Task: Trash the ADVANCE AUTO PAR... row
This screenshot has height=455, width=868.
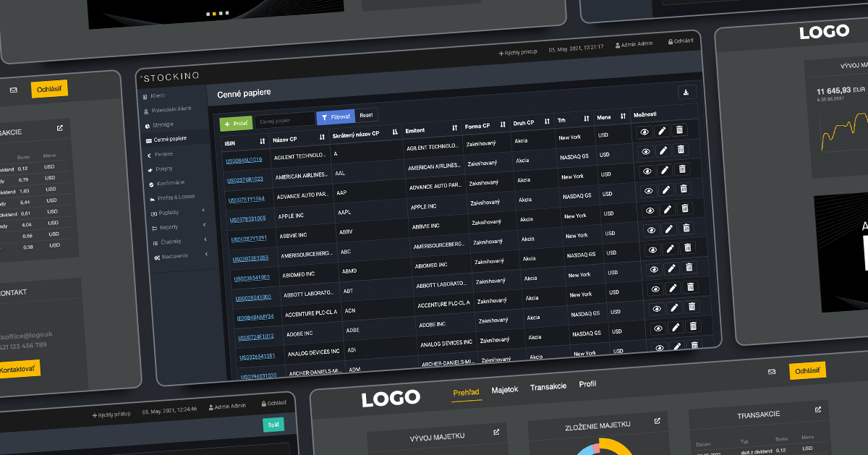Action: coord(682,169)
